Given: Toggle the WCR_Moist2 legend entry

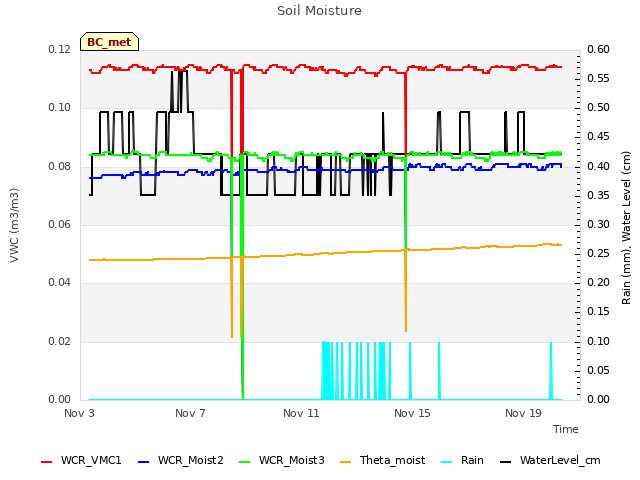Looking at the screenshot, I should 181,460.
